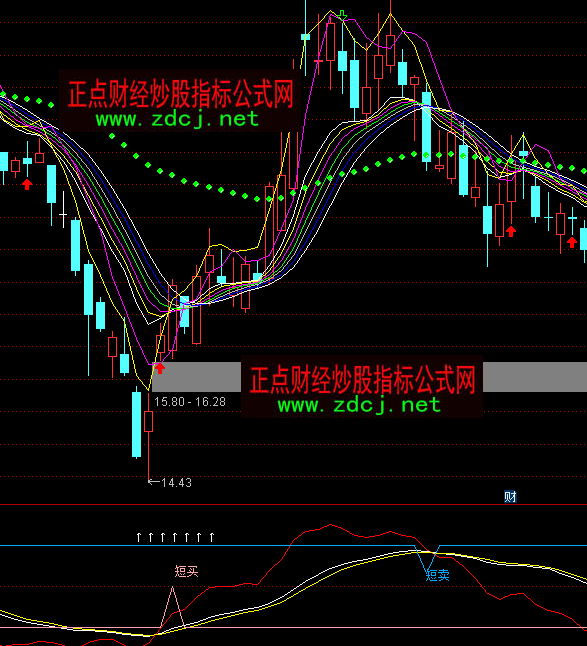Click the pink spike peak under 短买
Image resolution: width=587 pixels, height=646 pixels.
[x=173, y=588]
